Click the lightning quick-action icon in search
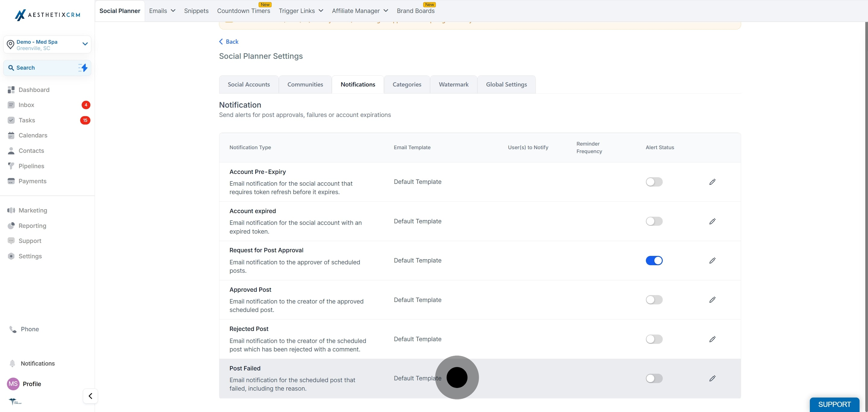 [x=83, y=68]
